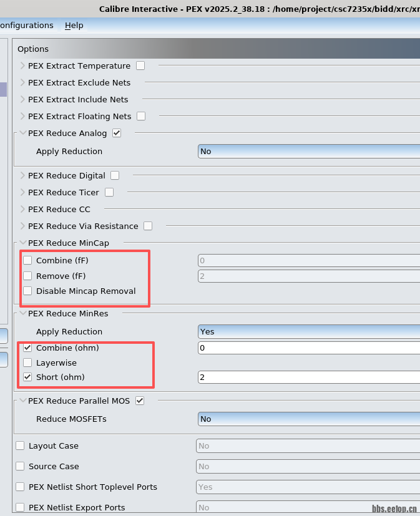Click the Combine (ohm) value field

pyautogui.click(x=309, y=348)
